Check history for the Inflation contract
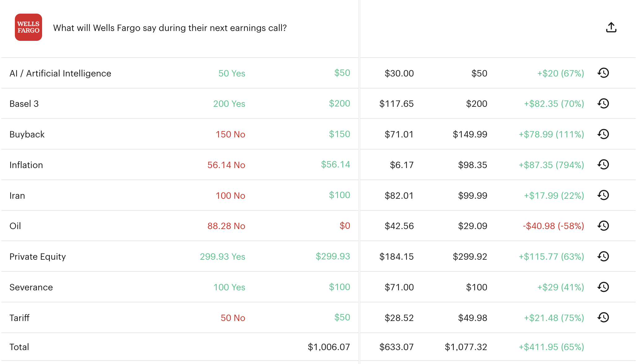Screen dimensions: 637x364 pos(603,165)
